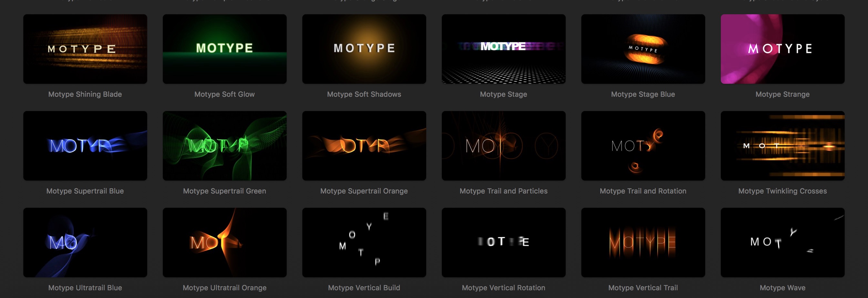Click the "Motype Stage Blue" caption
This screenshot has height=298, width=868.
(x=643, y=94)
